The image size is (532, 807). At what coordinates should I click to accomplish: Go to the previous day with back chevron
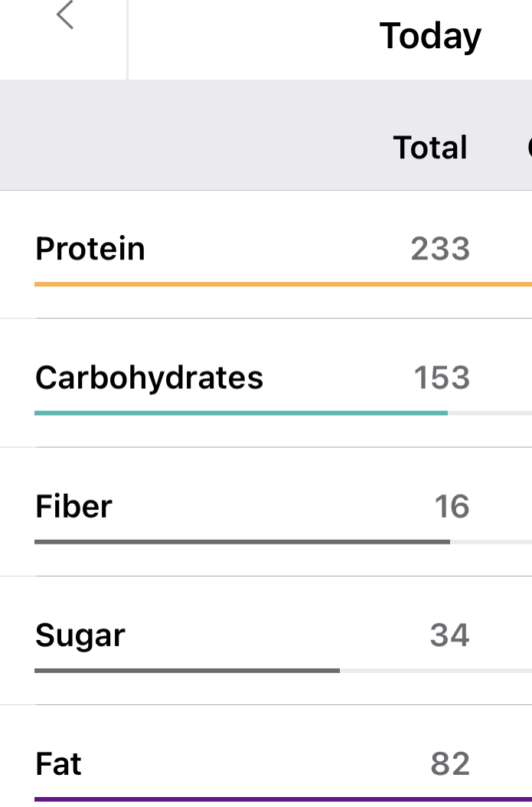(x=65, y=16)
